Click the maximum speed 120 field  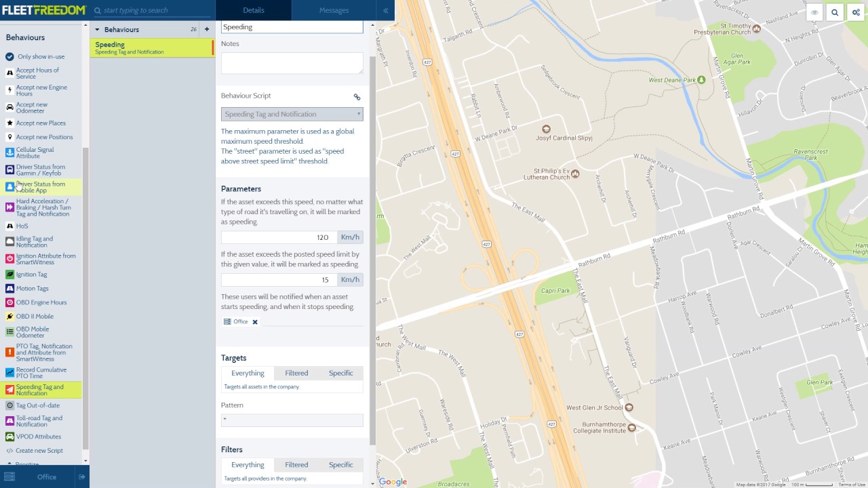point(279,237)
